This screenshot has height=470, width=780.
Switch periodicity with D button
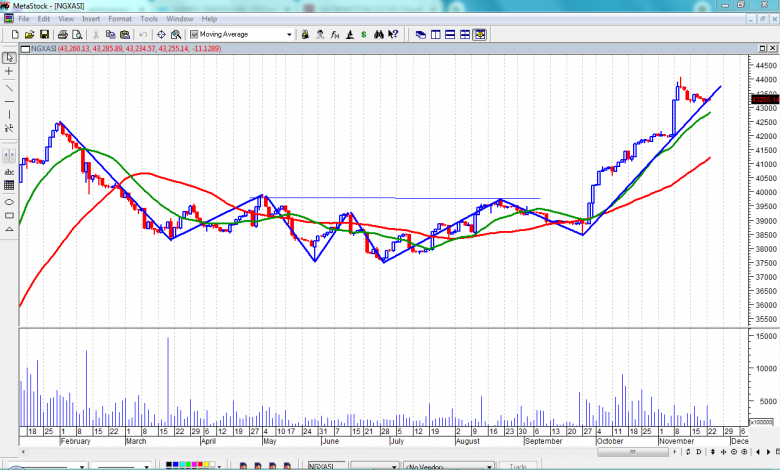(x=698, y=452)
